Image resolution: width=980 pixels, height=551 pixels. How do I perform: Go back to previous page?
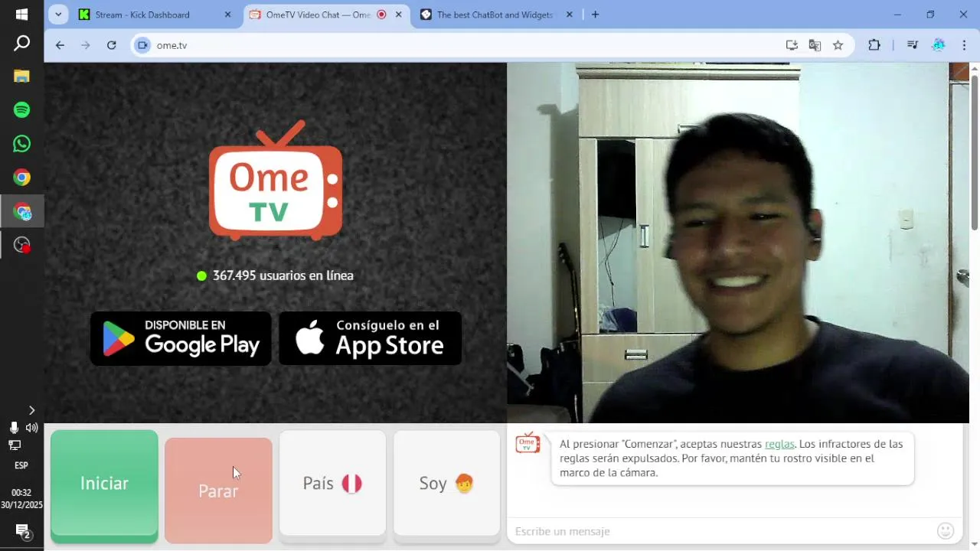tap(60, 45)
